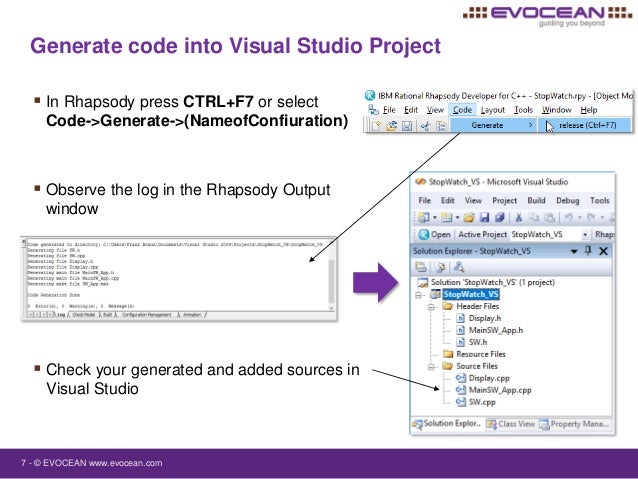
Task: Collapse Header Files folder
Action: click(431, 307)
